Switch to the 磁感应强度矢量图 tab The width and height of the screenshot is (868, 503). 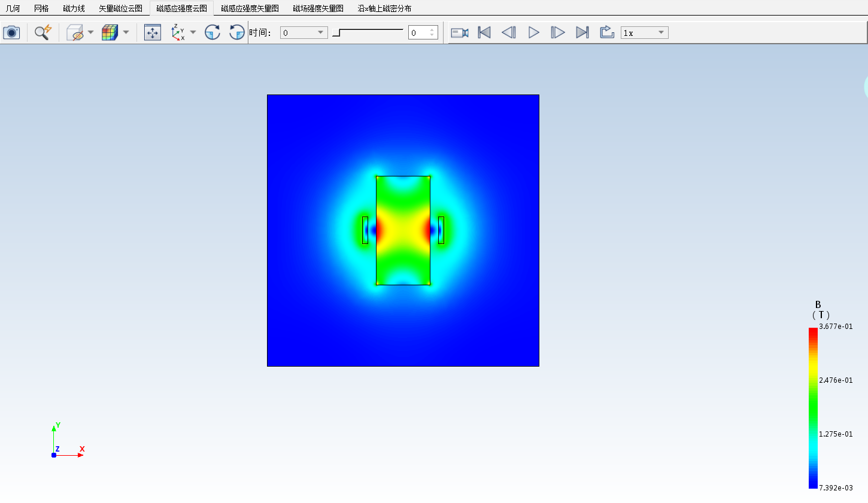click(250, 8)
